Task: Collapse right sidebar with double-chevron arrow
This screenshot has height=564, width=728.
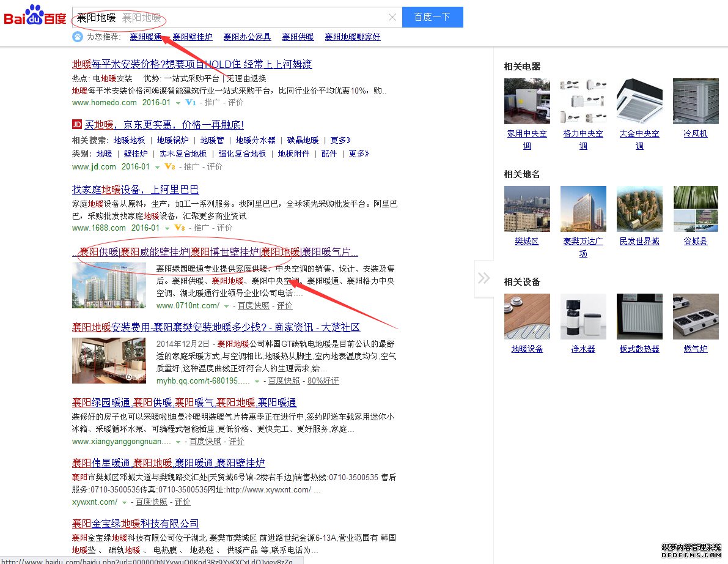Action: pyautogui.click(x=483, y=278)
